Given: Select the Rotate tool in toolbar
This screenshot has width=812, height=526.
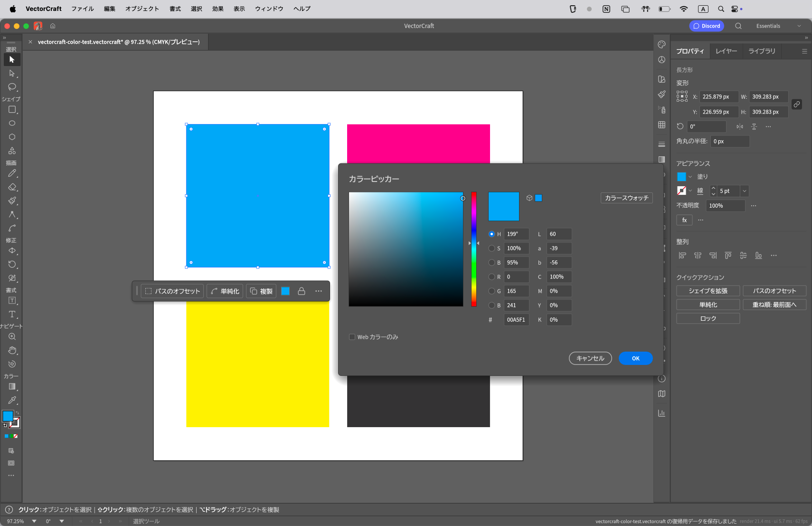Looking at the screenshot, I should click(12, 264).
